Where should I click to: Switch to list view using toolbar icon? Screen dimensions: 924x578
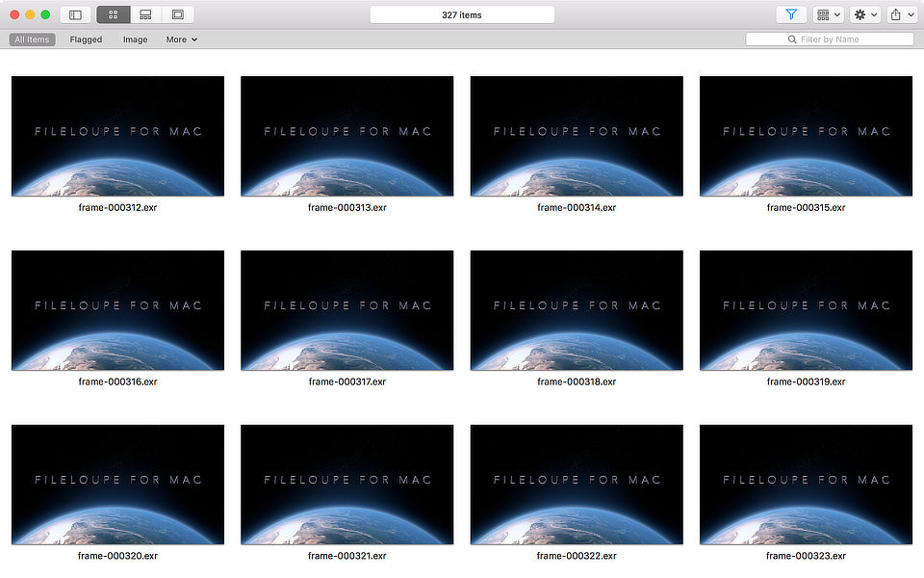[146, 13]
